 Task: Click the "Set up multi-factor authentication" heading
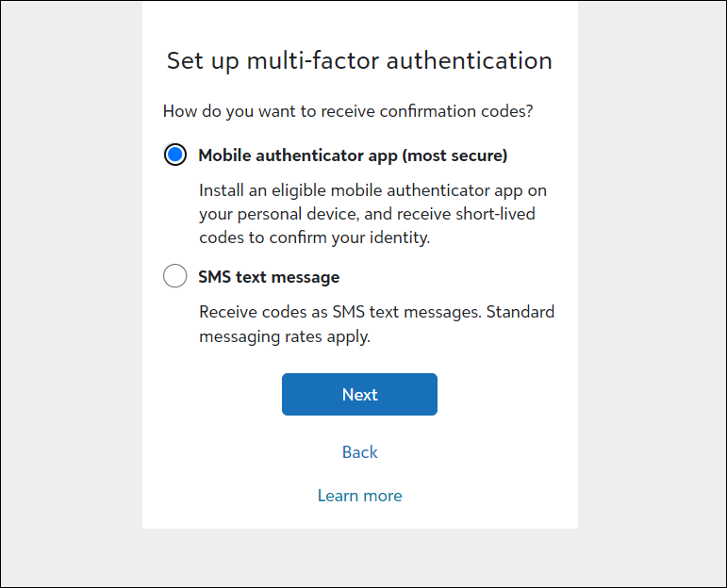tap(359, 61)
